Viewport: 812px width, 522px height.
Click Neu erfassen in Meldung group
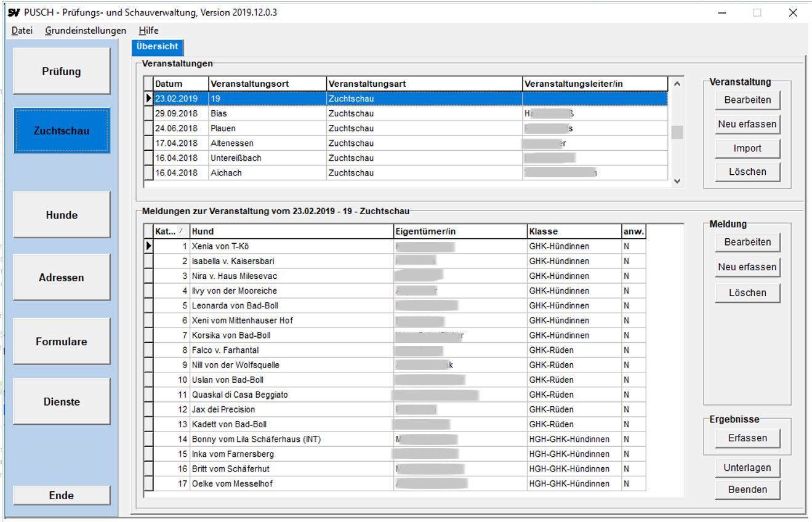[747, 267]
